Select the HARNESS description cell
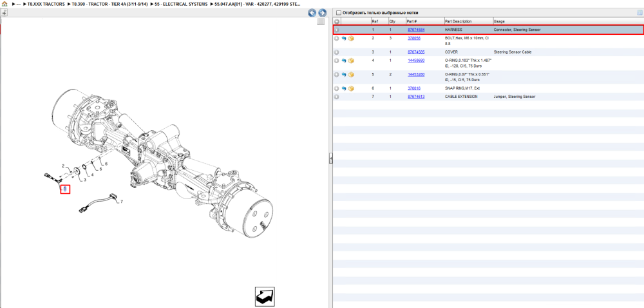Viewport: 644px width, 308px height. point(453,30)
